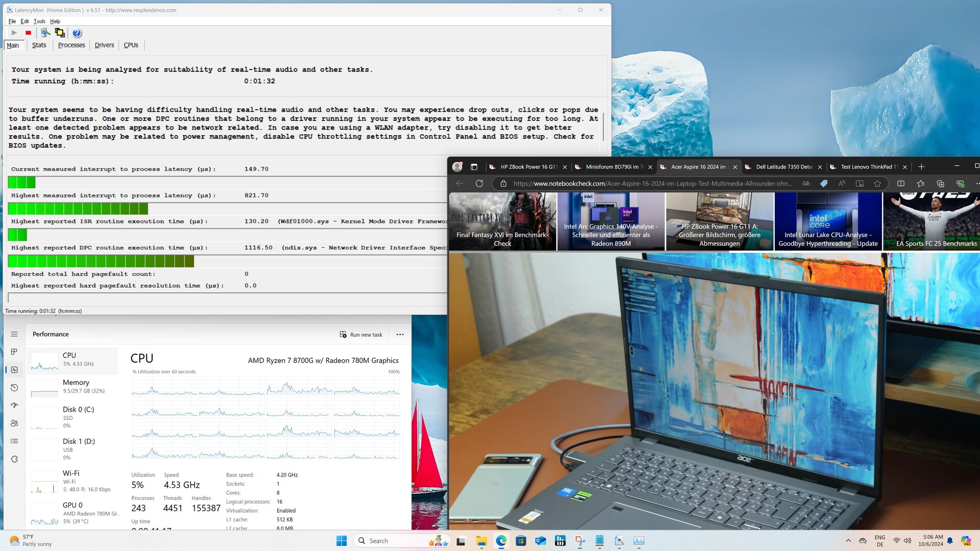
Task: Open Intel Arc Graphics 140V Analyse article
Action: (x=611, y=221)
